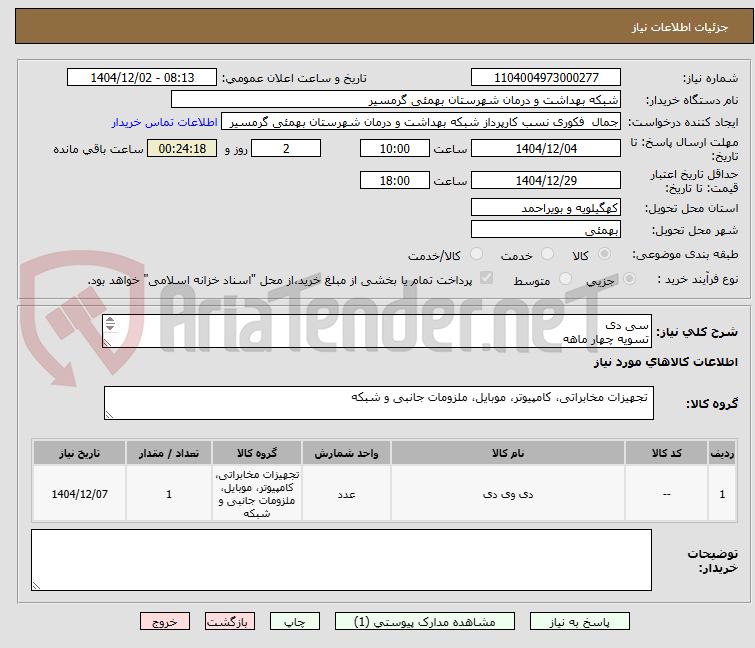Open buyer contact information link
Image resolution: width=755 pixels, height=648 pixels.
165,122
